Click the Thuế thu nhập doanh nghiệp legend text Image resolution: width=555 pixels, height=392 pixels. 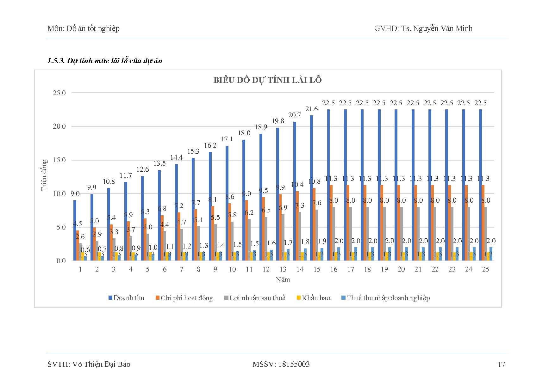tap(388, 298)
